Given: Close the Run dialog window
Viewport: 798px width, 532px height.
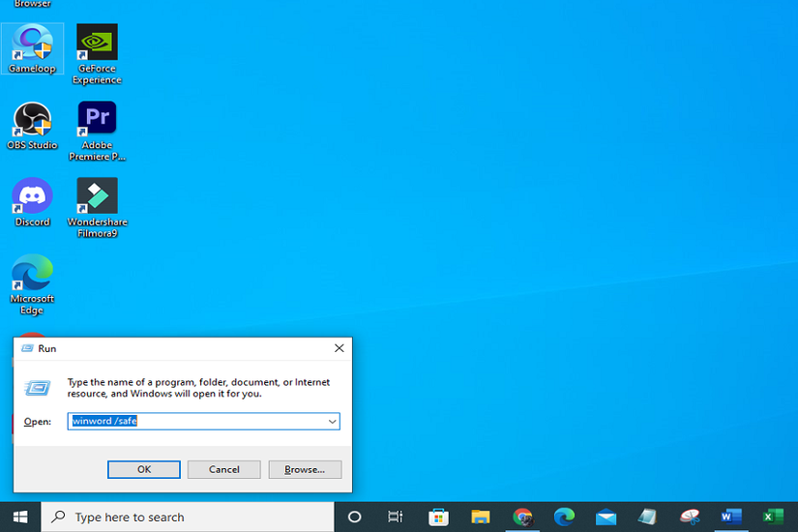Looking at the screenshot, I should coord(339,348).
